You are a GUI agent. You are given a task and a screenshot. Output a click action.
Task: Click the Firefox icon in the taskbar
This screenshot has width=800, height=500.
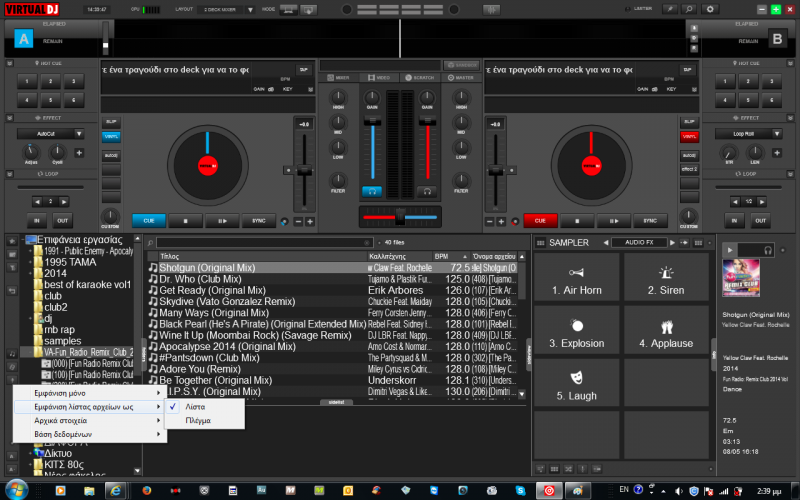click(147, 490)
